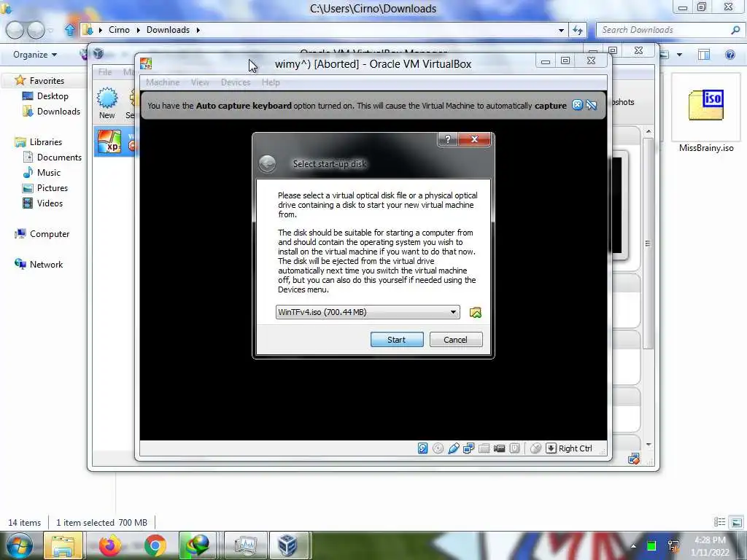The height and width of the screenshot is (560, 747).
Task: Open Chrome from the taskbar
Action: [x=155, y=545]
